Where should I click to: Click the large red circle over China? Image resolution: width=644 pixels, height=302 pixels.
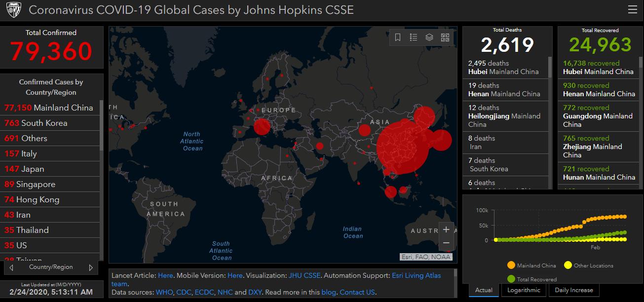pyautogui.click(x=402, y=148)
